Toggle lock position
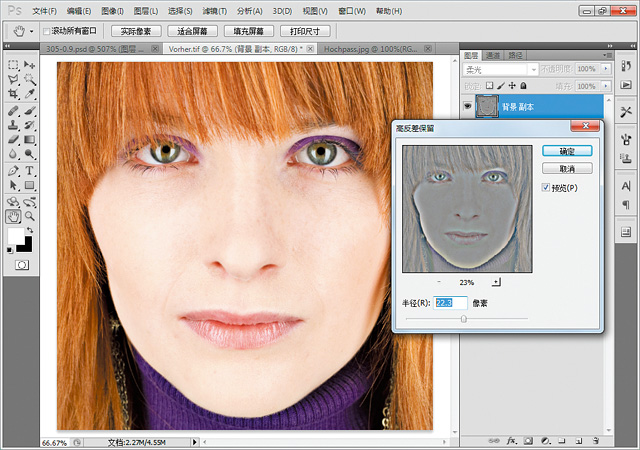 512,86
